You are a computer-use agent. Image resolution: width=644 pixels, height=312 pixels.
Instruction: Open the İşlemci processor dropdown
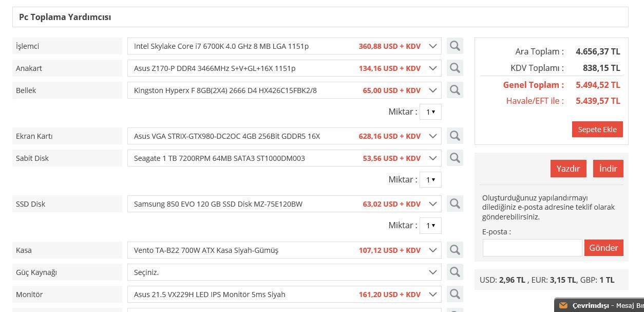tap(284, 46)
